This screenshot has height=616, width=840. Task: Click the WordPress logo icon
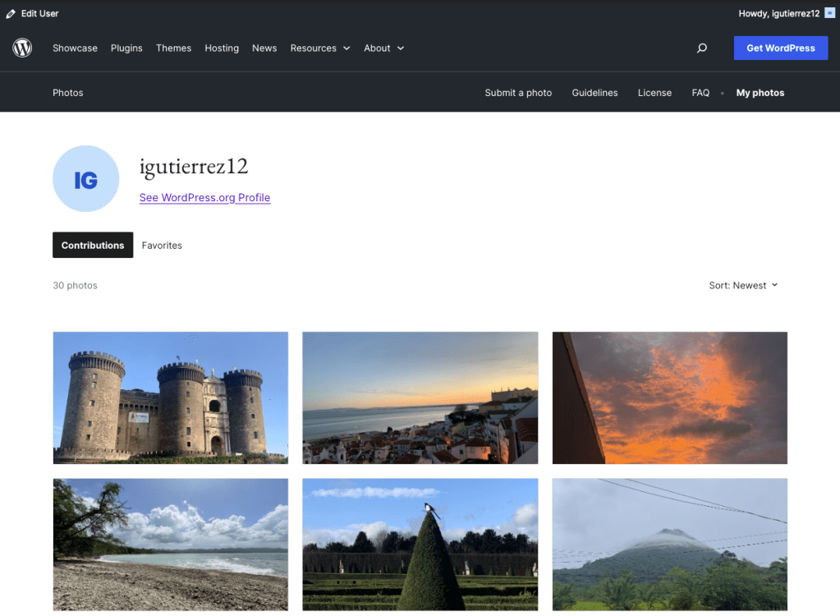[22, 48]
